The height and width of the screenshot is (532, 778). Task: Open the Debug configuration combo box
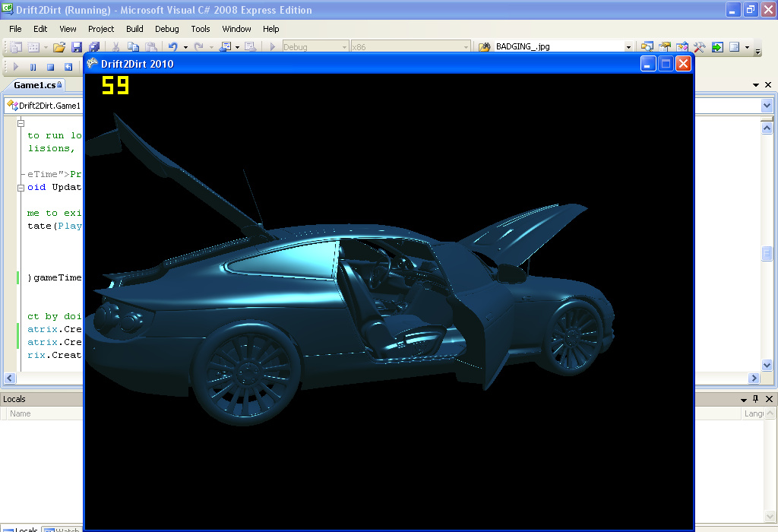315,46
